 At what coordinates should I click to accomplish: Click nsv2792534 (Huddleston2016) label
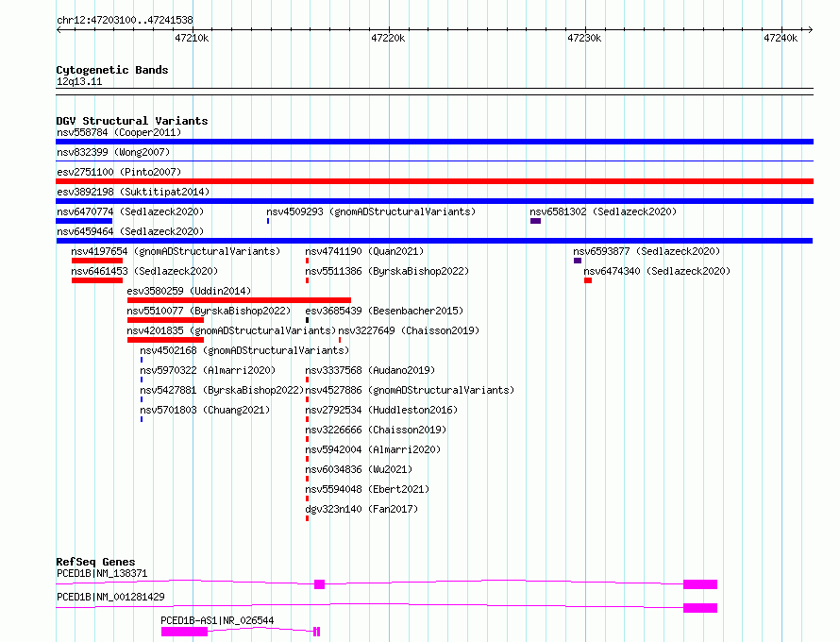(381, 410)
